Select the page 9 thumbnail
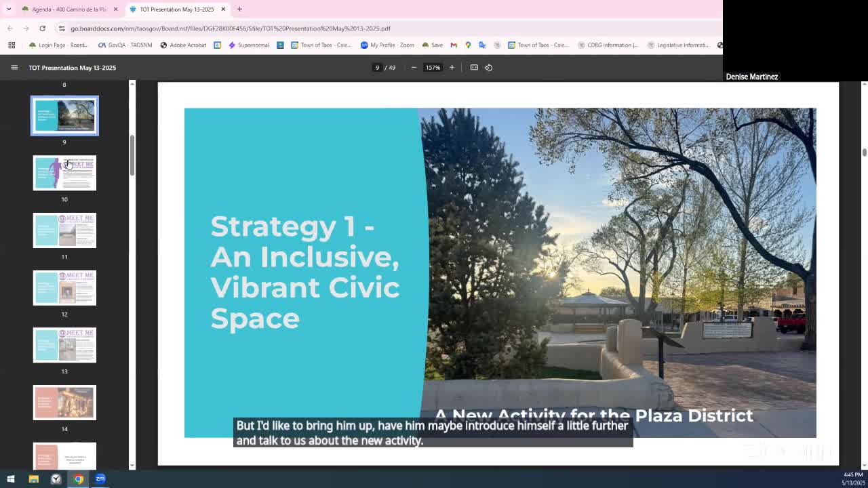This screenshot has height=488, width=868. point(64,116)
